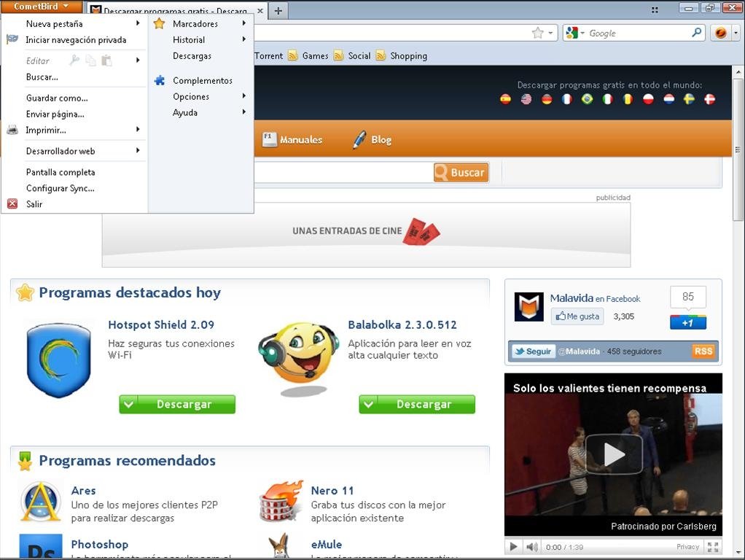Click the orange Buscar search button
Viewport: 745px width, 560px height.
point(461,172)
